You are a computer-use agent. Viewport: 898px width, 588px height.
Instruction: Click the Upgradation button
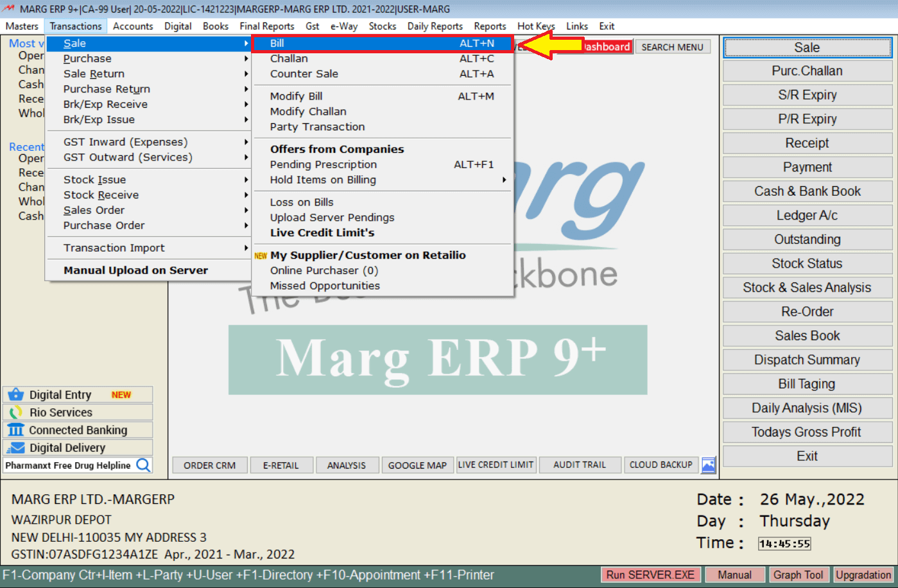863,575
